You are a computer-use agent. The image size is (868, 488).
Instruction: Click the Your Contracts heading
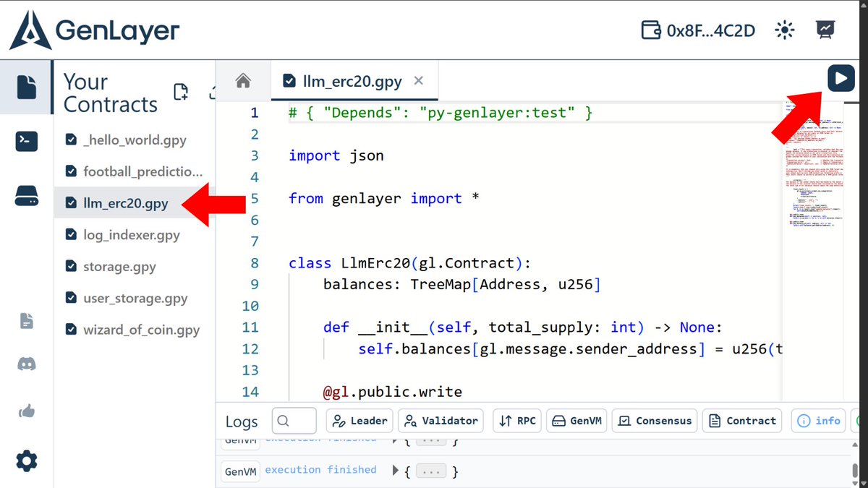tap(111, 93)
